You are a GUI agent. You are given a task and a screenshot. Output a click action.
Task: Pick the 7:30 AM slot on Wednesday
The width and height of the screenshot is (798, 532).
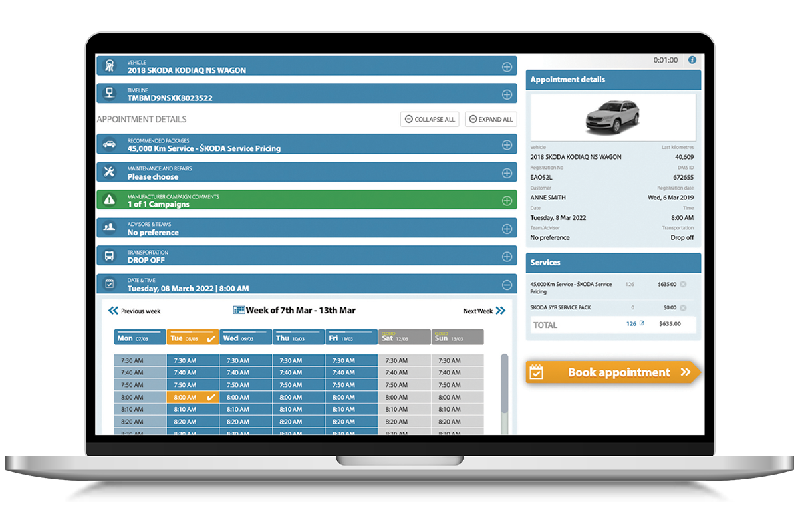[x=245, y=360]
